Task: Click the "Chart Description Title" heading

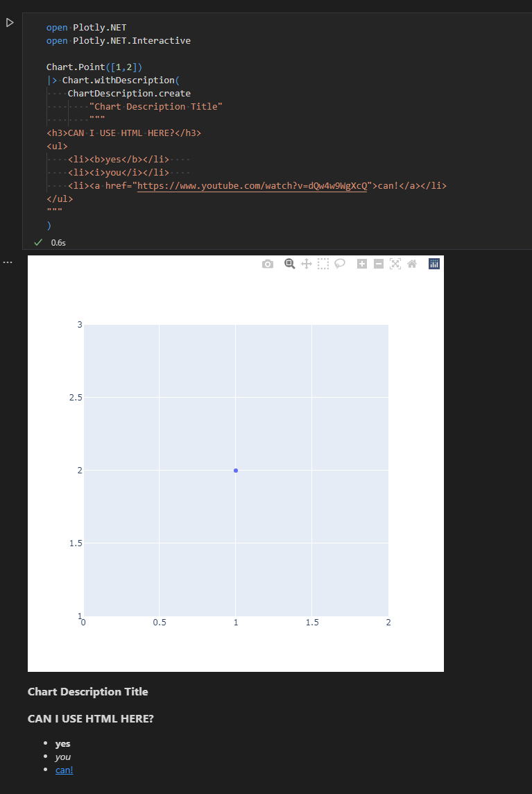Action: click(x=87, y=691)
